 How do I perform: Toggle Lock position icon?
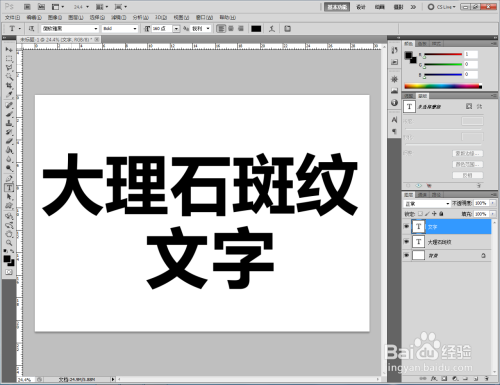point(434,214)
